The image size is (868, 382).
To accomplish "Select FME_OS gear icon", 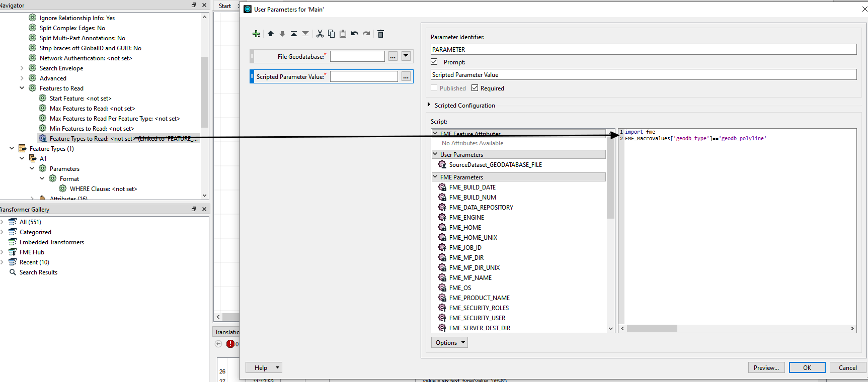I will point(442,288).
